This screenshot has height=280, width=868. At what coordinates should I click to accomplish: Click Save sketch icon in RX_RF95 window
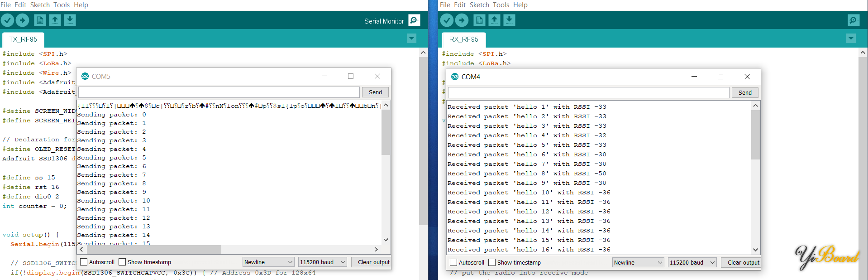pos(509,20)
